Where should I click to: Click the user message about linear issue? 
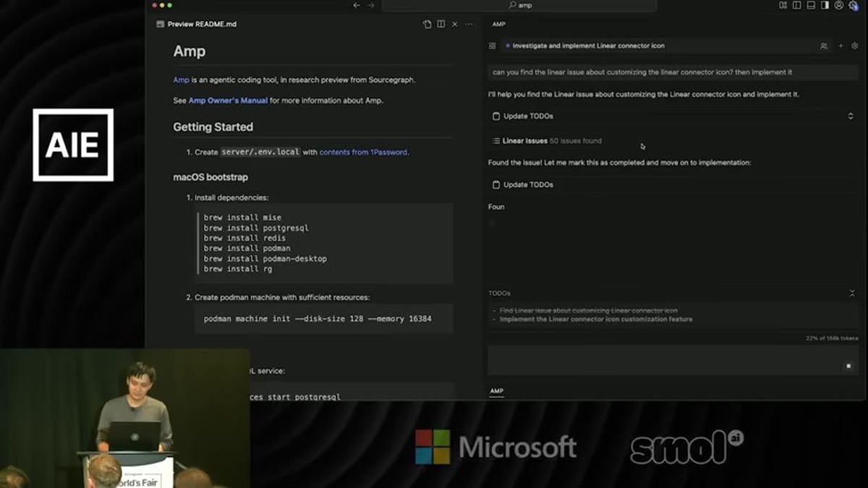(673, 72)
